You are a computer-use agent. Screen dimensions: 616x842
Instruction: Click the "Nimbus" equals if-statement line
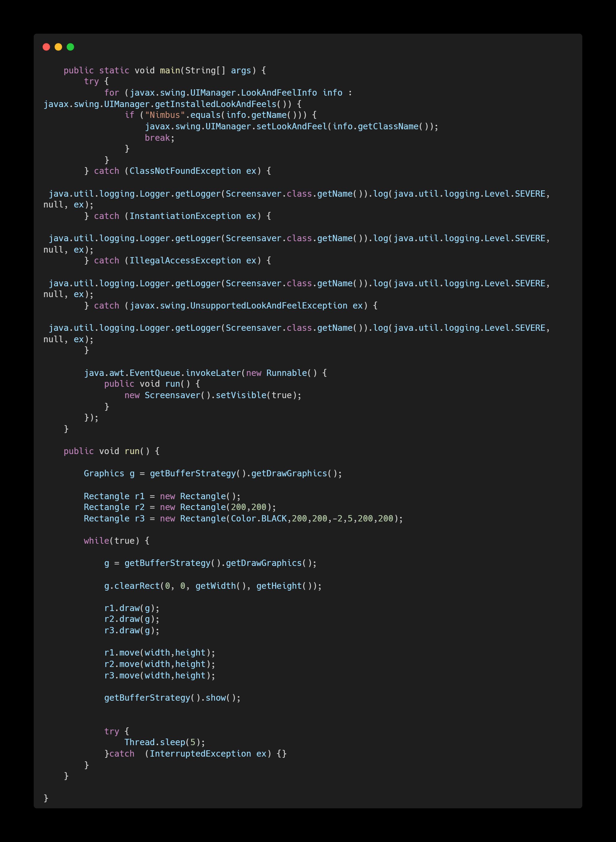[x=220, y=115]
